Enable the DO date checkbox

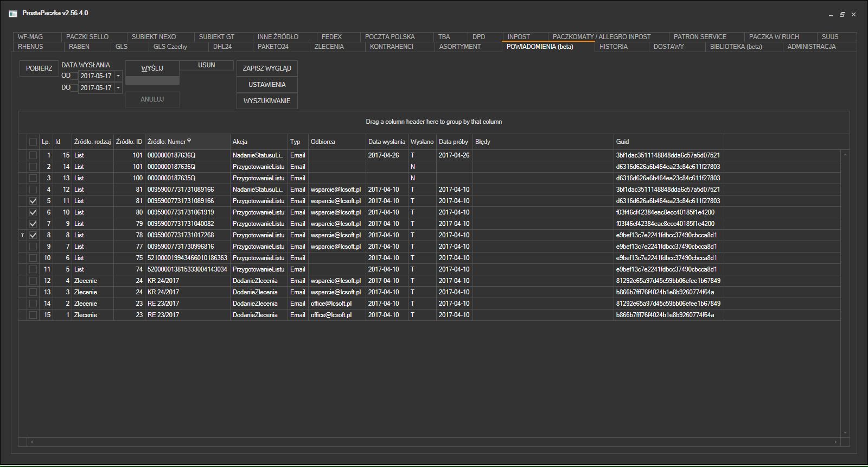74,87
